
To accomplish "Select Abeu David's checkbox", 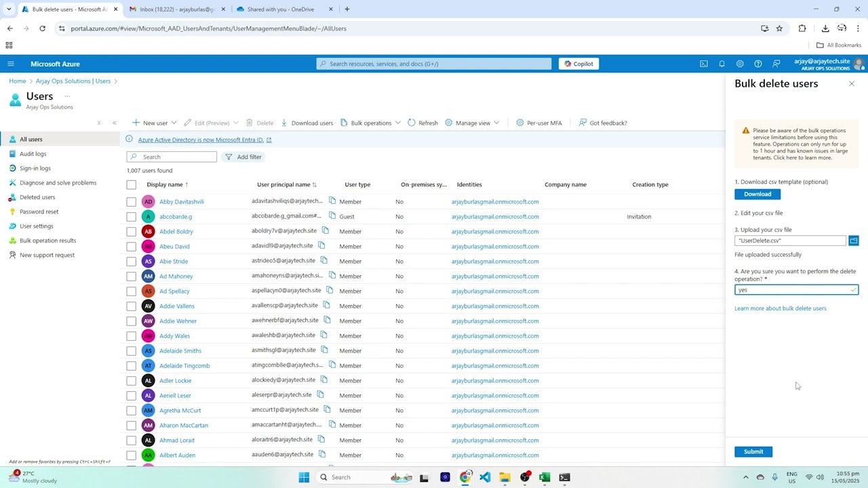I will tap(131, 246).
